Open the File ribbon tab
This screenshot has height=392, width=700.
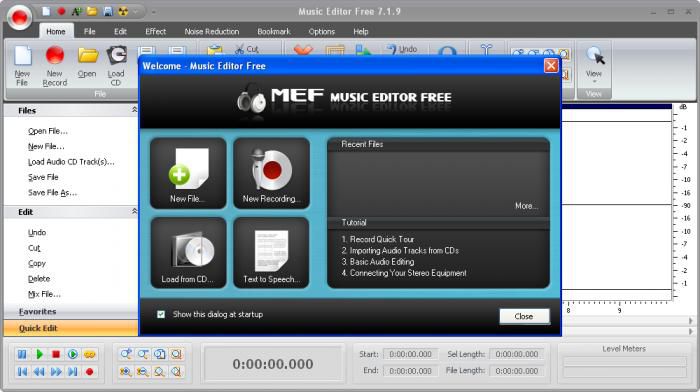90,32
